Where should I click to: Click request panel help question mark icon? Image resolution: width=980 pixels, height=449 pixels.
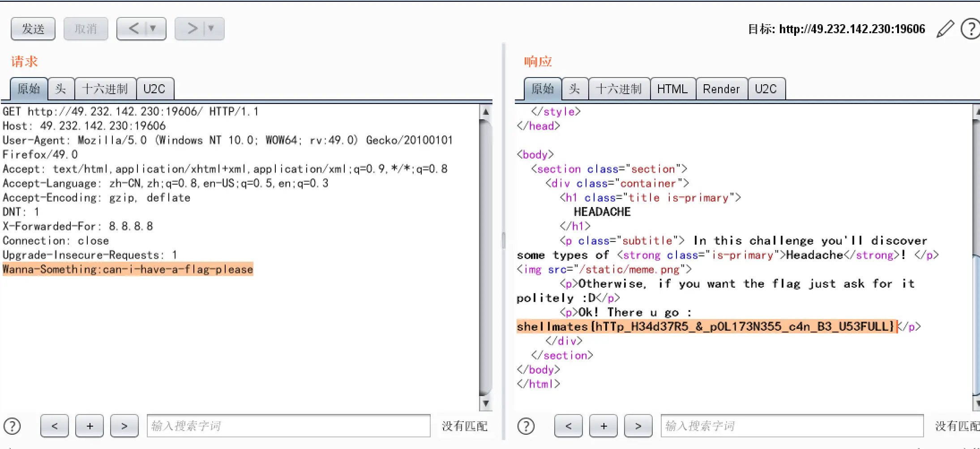point(12,426)
